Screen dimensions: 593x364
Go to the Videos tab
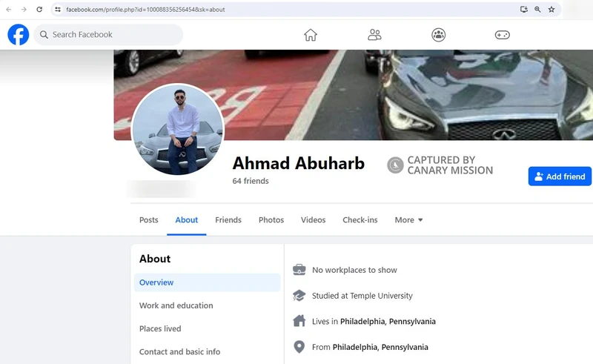[313, 220]
